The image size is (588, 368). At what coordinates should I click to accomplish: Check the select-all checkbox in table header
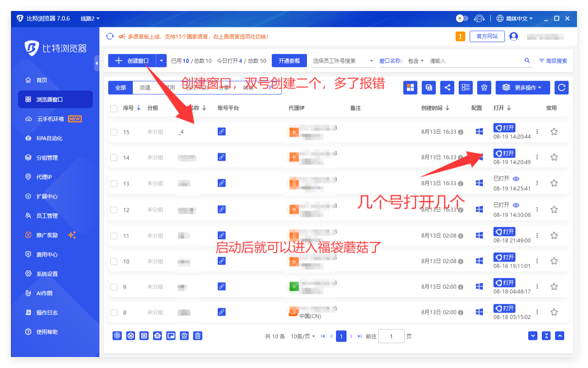(x=113, y=108)
